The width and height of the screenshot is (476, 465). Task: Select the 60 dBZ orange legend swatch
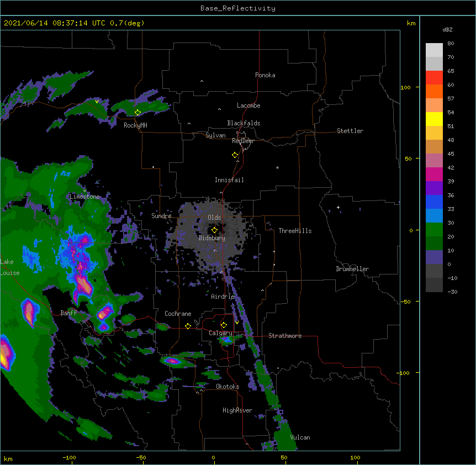coord(434,91)
